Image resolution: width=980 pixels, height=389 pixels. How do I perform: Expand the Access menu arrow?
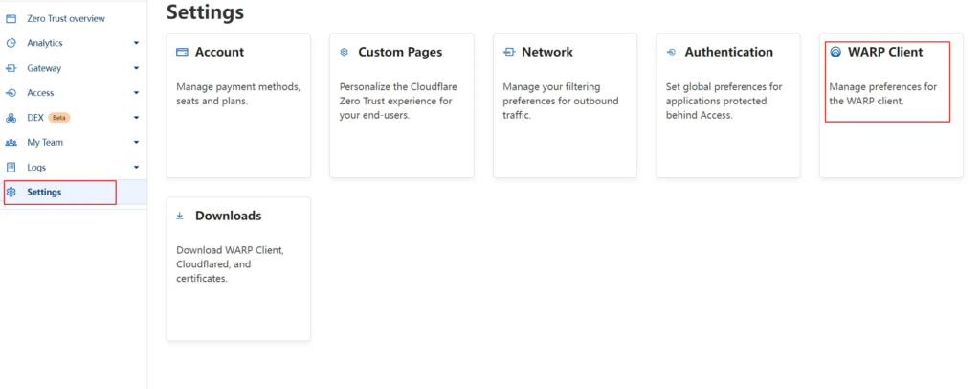click(x=136, y=93)
